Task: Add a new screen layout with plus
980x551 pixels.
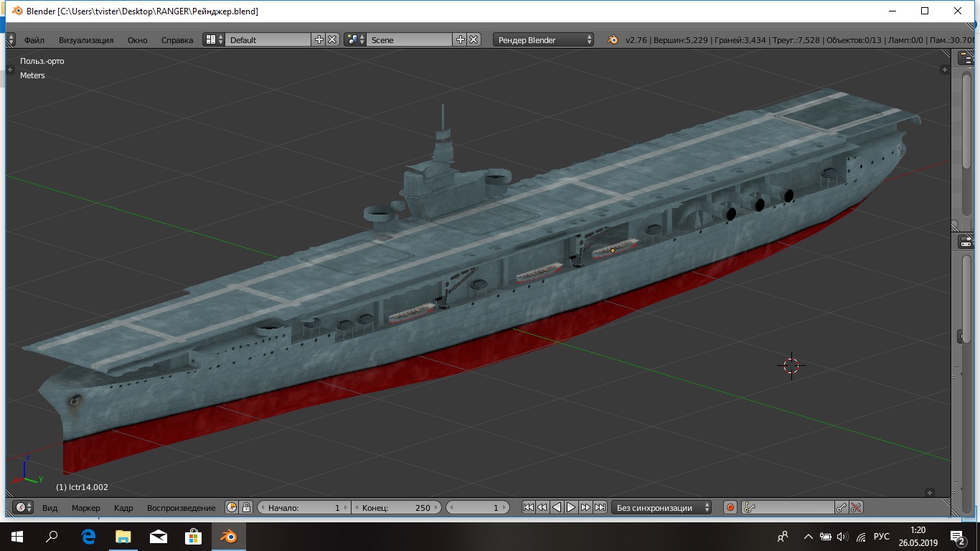Action: click(x=319, y=39)
